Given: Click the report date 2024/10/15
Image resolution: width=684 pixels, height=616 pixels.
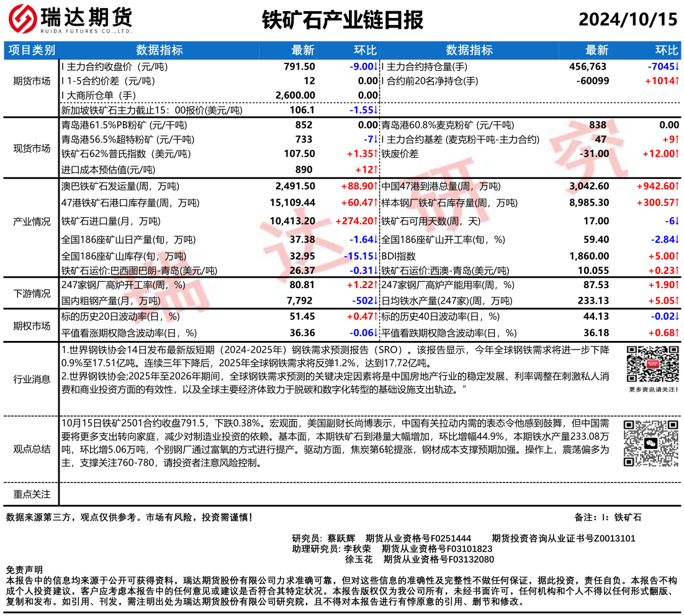Looking at the screenshot, I should click(x=627, y=20).
